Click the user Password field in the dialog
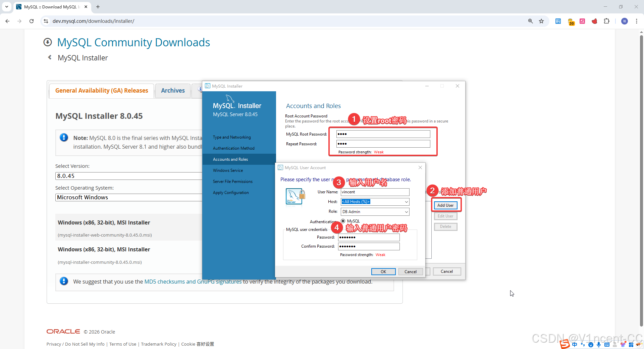 coord(369,237)
